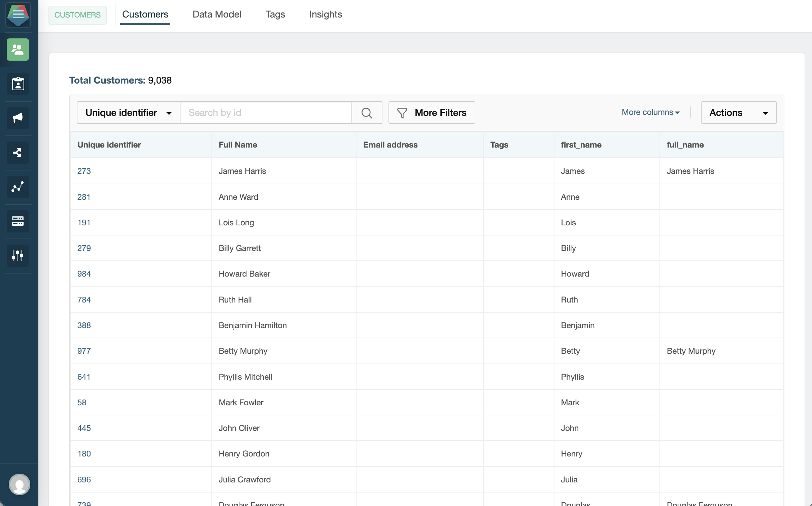Open customer ID 977 link

[84, 351]
